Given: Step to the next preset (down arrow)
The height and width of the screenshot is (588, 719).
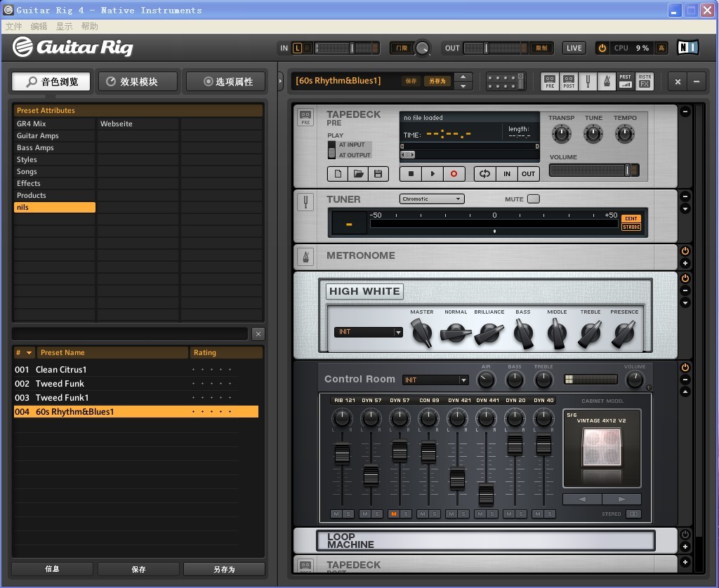Looking at the screenshot, I should click(463, 86).
